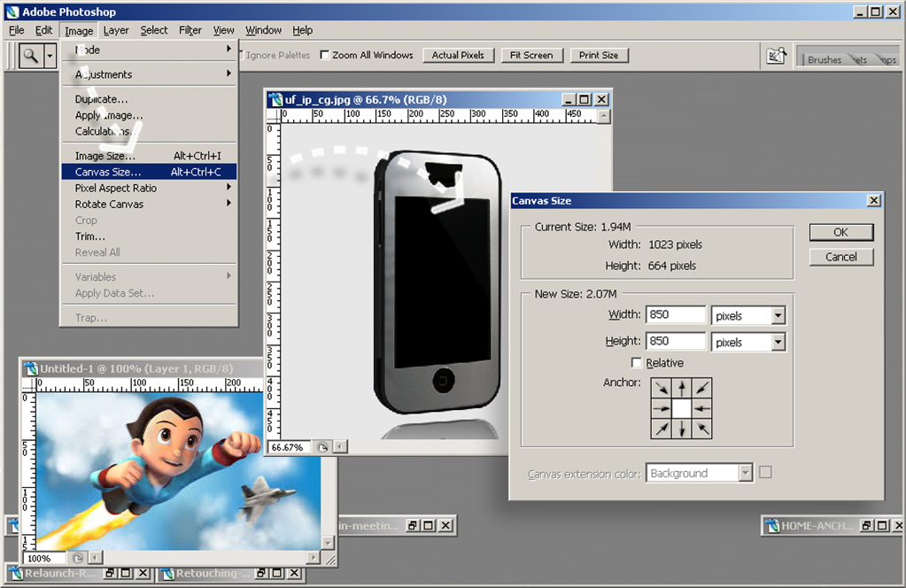Click the 66.67% zoom field
This screenshot has width=906, height=588.
pos(290,447)
